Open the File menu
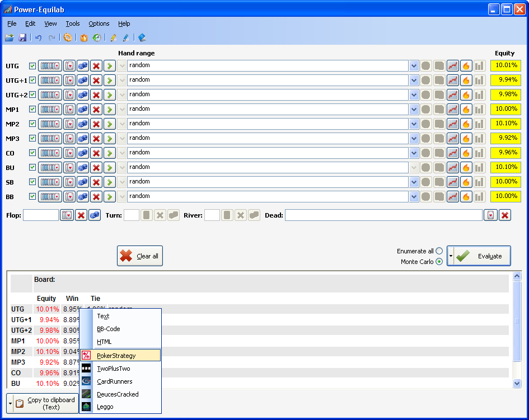This screenshot has width=529, height=420. [12, 23]
